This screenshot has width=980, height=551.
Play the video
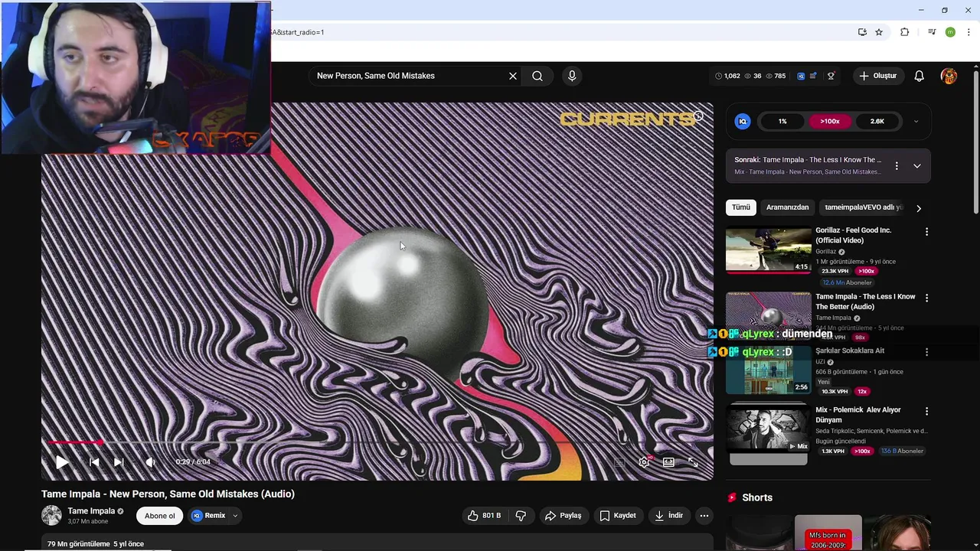point(62,462)
